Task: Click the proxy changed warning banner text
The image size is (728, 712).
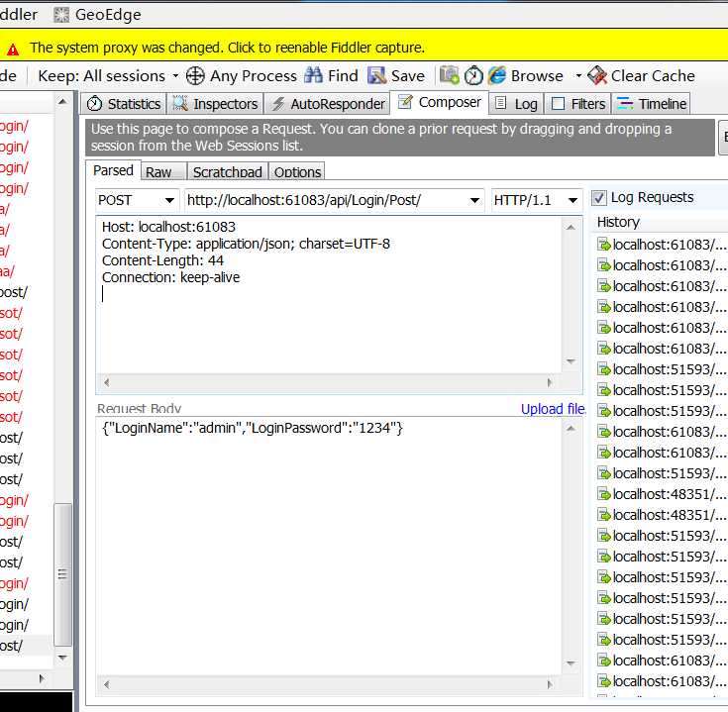Action: point(227,48)
